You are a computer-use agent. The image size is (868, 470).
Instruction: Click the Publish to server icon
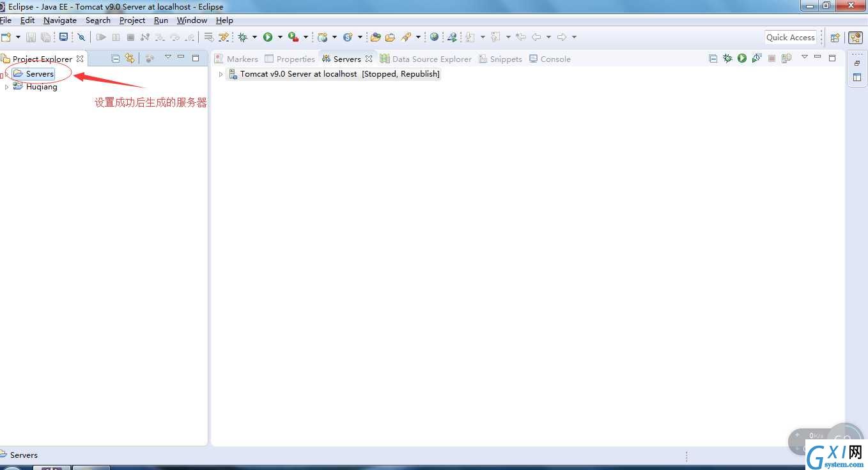tap(787, 59)
